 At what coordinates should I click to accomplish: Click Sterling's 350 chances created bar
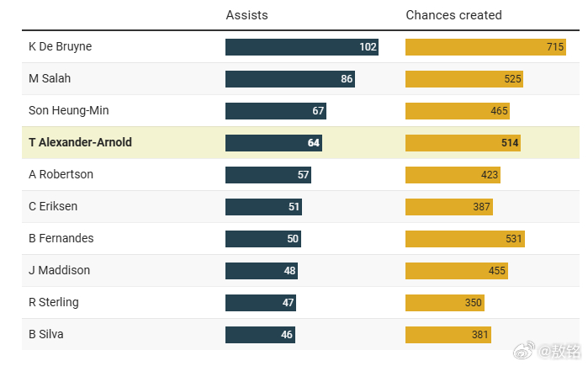click(x=445, y=303)
